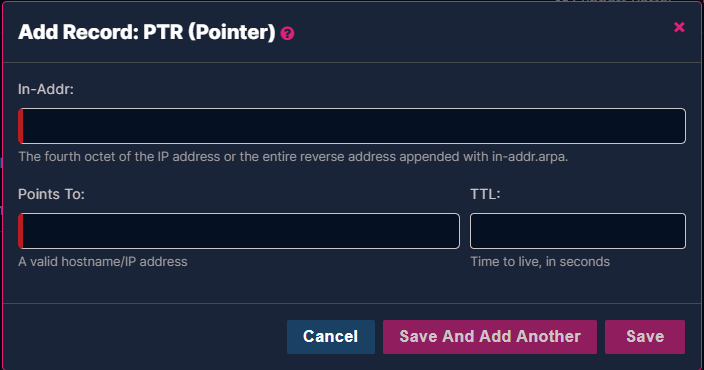Click the empty header area beside the help icon
This screenshot has height=370, width=704.
(480, 32)
